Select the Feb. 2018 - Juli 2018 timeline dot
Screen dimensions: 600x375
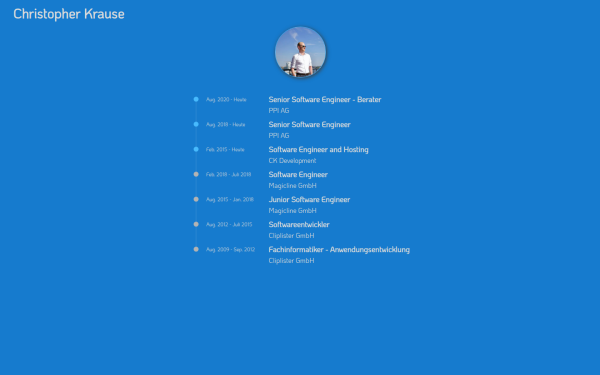click(x=196, y=174)
